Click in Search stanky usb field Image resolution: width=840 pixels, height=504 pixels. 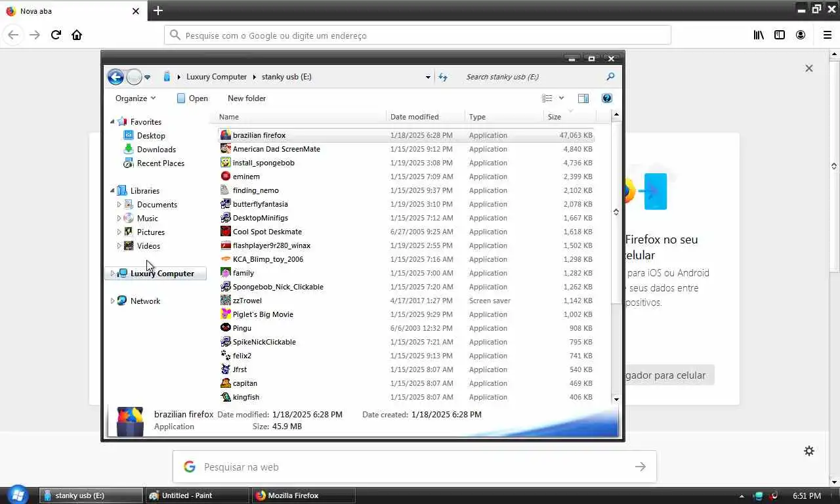tap(533, 77)
